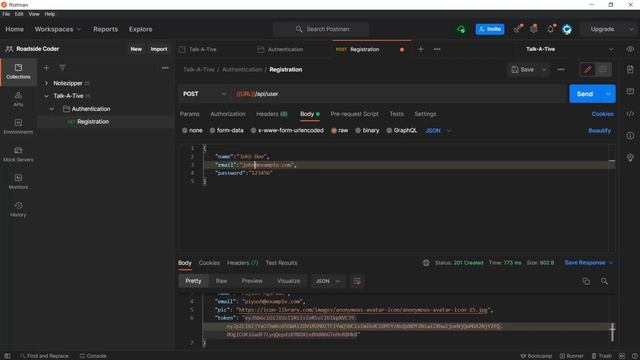Open the Talk-A-Tive environment dropdown
This screenshot has width=640, height=360.
click(569, 49)
